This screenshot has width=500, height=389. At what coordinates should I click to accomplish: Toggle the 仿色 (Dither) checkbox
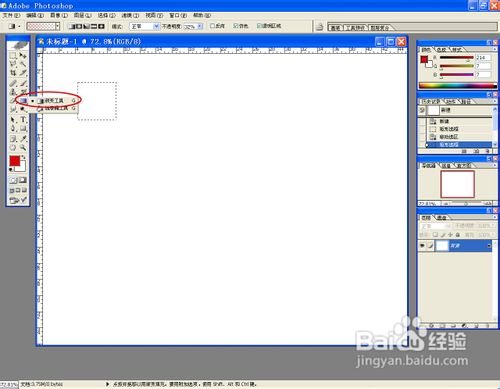[x=236, y=26]
